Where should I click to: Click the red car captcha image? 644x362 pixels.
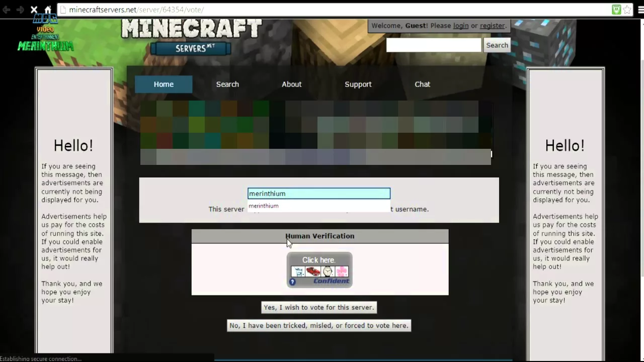pos(313,271)
